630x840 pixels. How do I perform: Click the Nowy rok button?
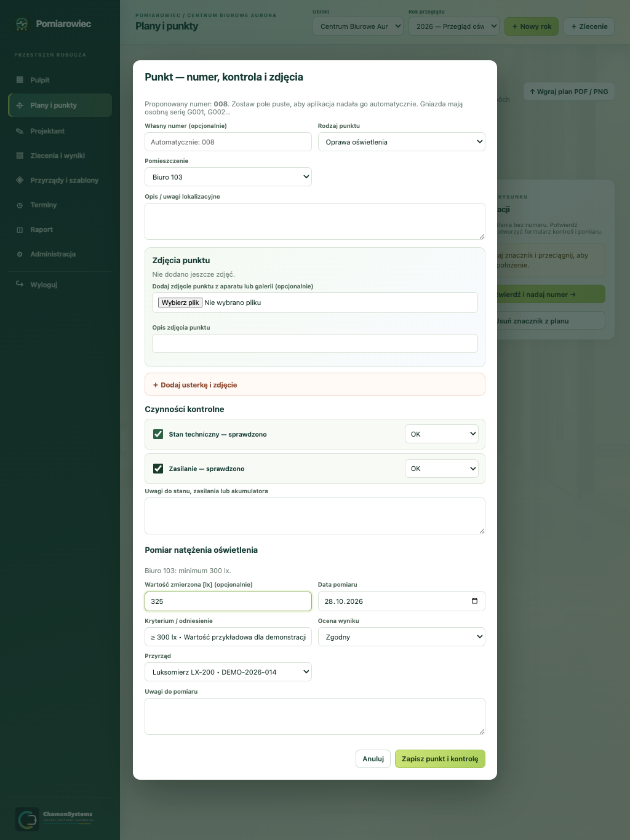[532, 26]
